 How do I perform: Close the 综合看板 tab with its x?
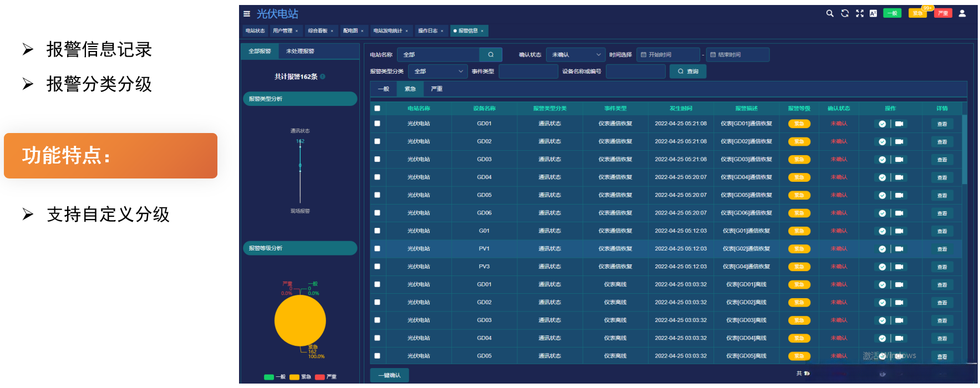coord(332,31)
